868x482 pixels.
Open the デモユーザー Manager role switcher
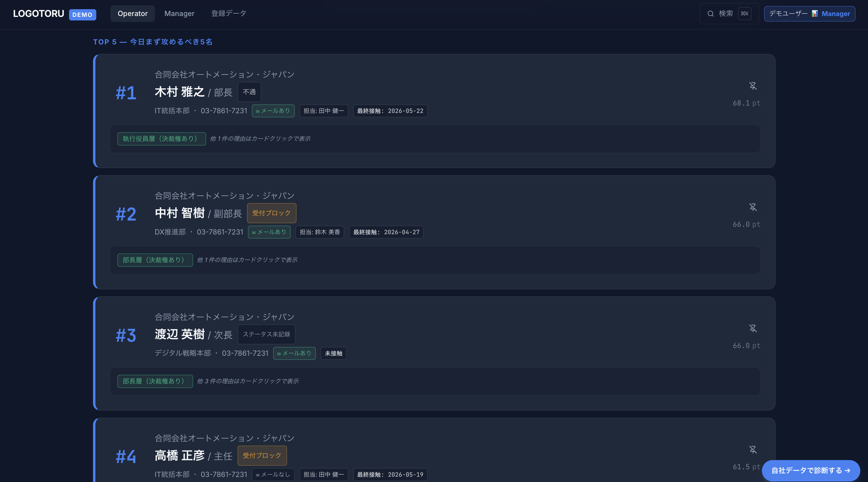pos(809,13)
